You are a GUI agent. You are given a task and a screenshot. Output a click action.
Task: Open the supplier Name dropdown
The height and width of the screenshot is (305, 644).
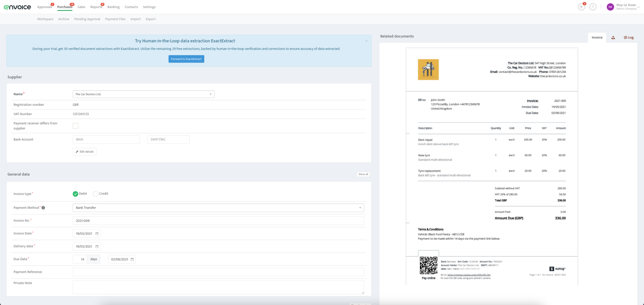(210, 94)
